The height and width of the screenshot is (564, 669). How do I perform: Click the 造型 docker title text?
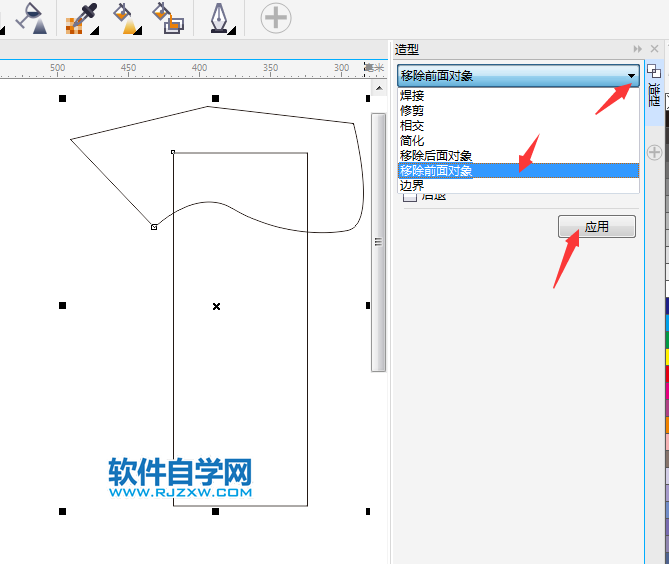coord(407,49)
